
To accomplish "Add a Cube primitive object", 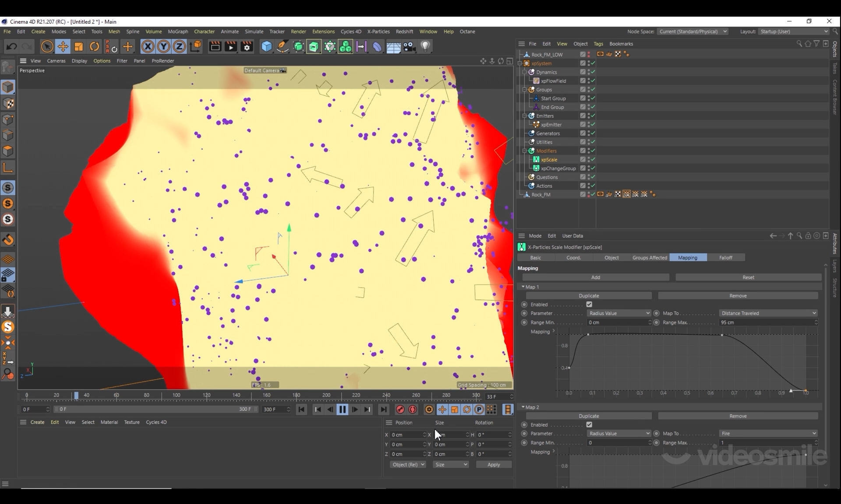I will pos(266,46).
